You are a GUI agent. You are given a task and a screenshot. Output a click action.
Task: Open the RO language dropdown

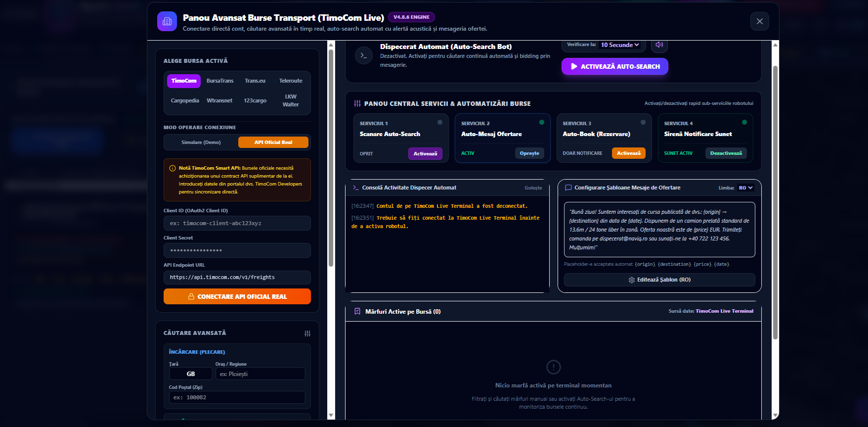pos(745,188)
